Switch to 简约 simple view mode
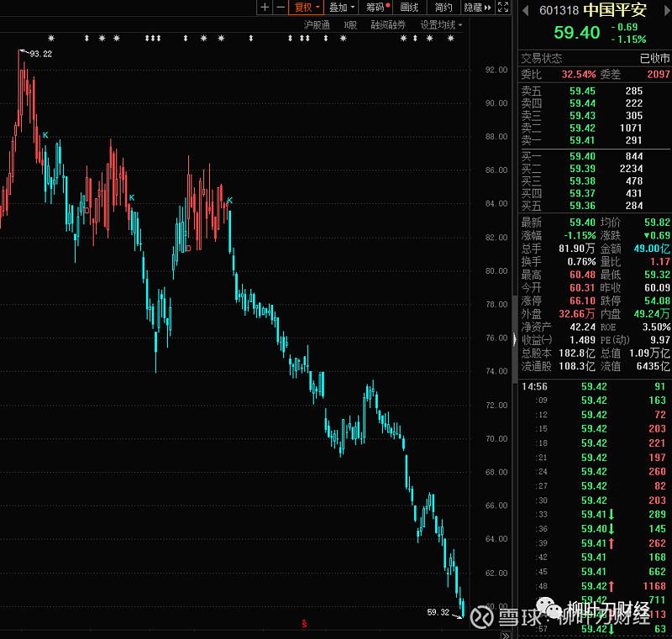Screen dimensions: 672x639 [x=444, y=8]
